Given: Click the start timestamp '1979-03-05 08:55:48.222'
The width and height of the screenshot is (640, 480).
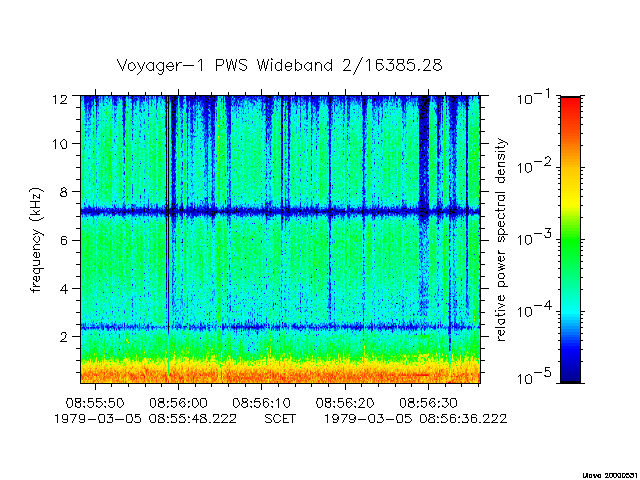Looking at the screenshot, I should click(x=145, y=419).
